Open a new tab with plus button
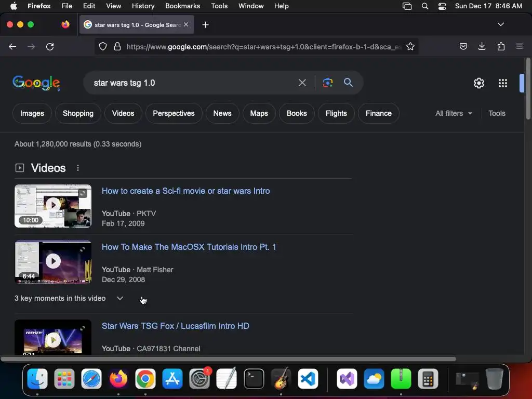 tap(205, 25)
